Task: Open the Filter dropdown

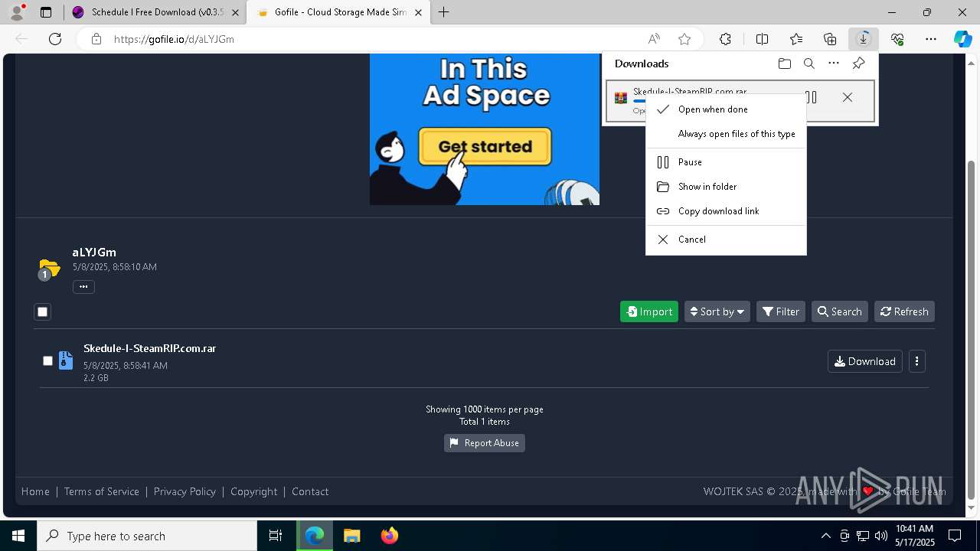Action: (x=780, y=311)
